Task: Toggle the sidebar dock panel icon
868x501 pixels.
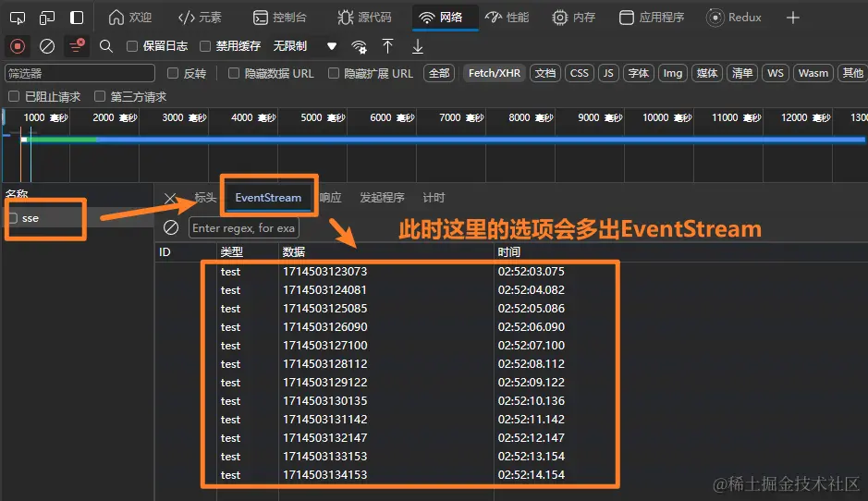Action: tap(77, 18)
